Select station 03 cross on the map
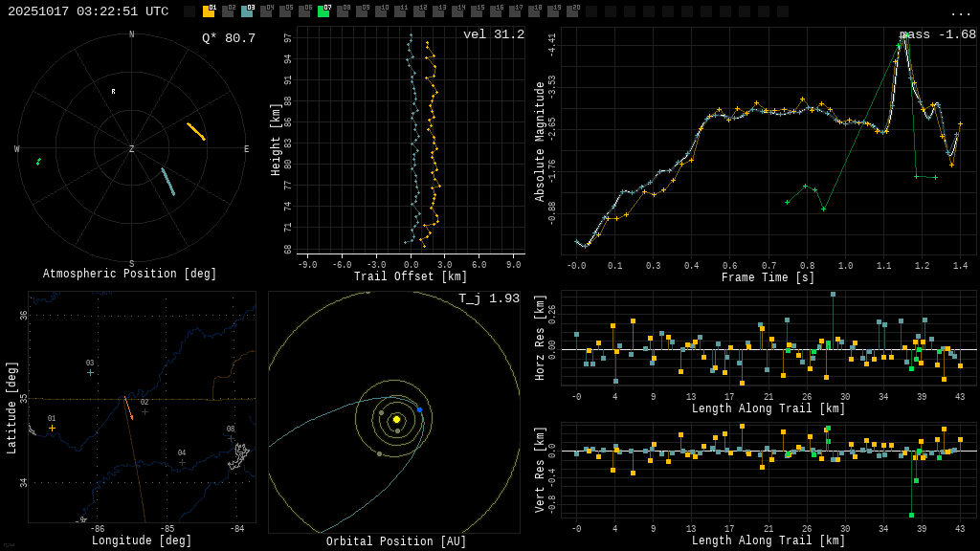 pos(90,372)
